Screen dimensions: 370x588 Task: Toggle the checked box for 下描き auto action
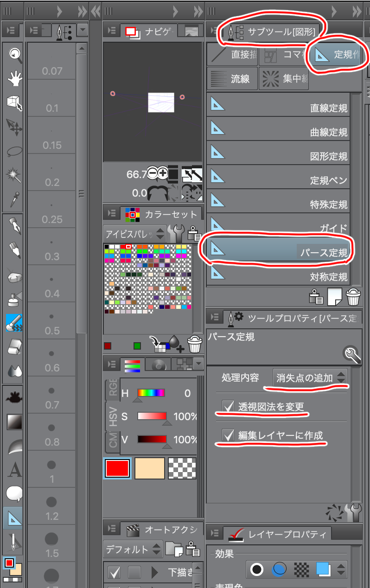[x=114, y=572]
